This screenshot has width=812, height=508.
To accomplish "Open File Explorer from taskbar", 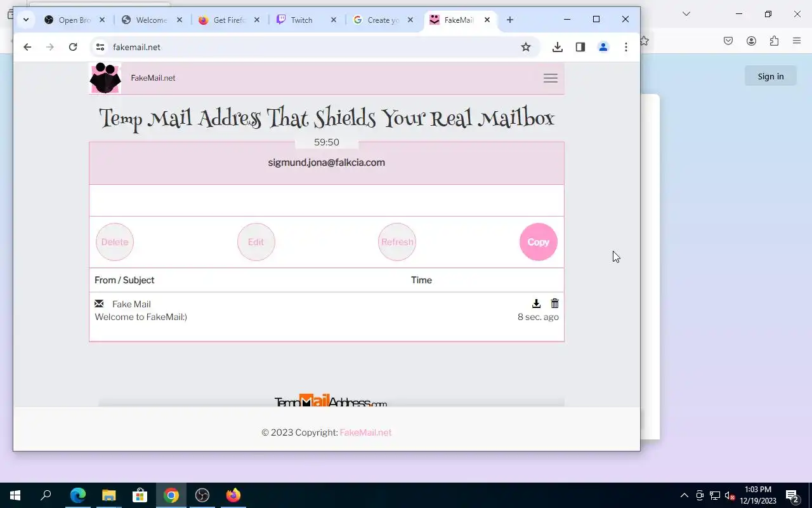I will (108, 495).
